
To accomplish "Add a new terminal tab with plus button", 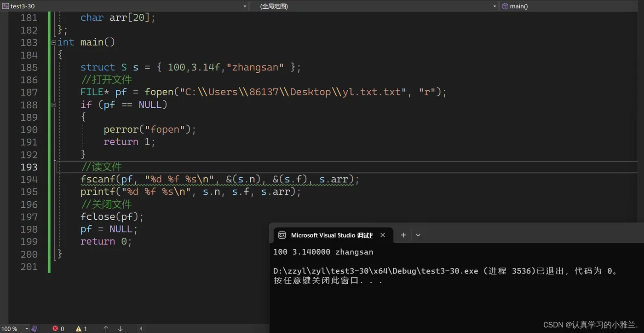I will (x=403, y=235).
